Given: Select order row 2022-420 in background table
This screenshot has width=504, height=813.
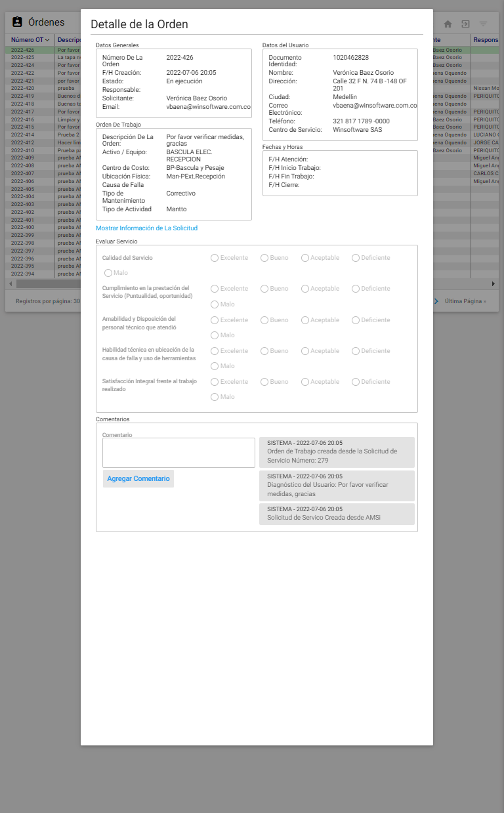Looking at the screenshot, I should 43,88.
